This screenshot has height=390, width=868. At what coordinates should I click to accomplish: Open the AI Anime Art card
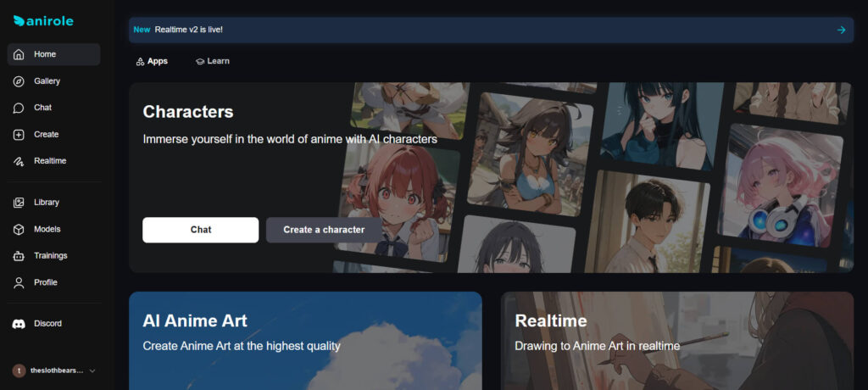[x=305, y=341]
